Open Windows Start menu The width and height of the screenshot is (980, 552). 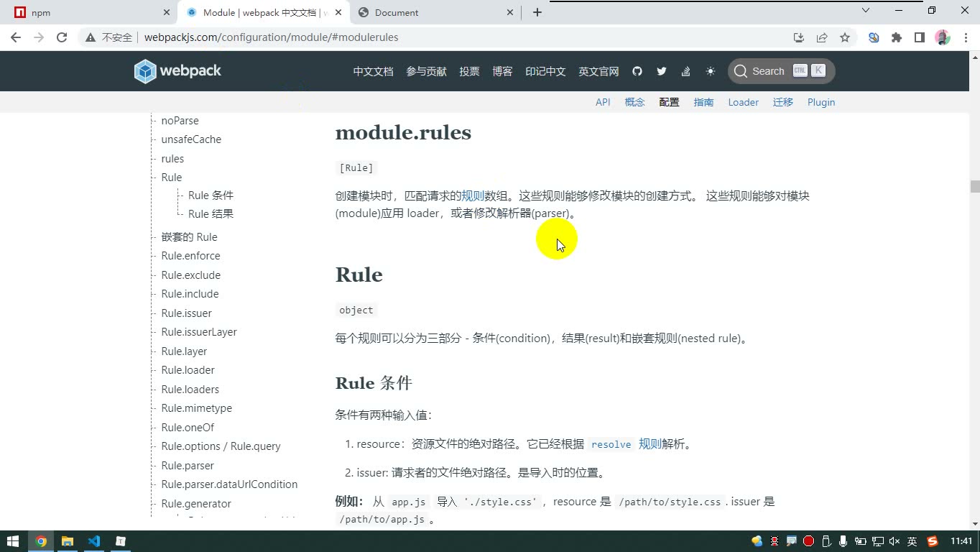tap(13, 541)
